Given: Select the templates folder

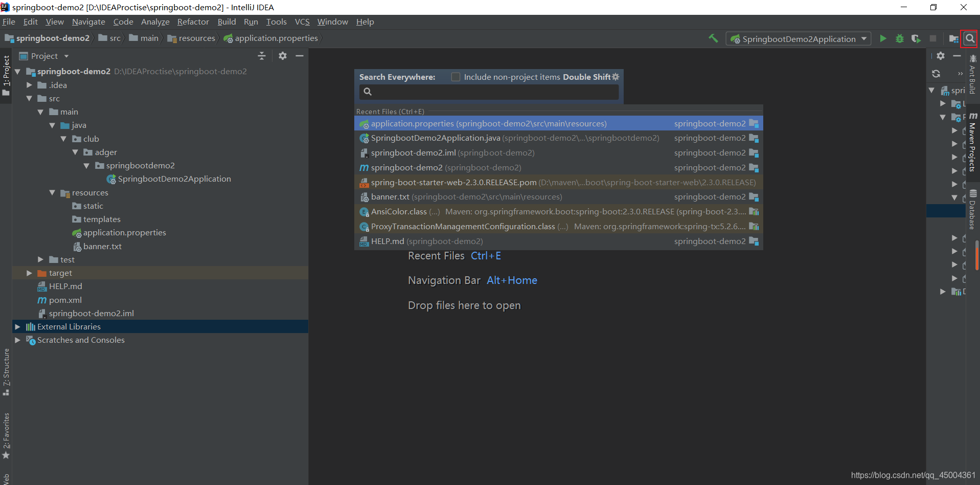Looking at the screenshot, I should pos(97,219).
